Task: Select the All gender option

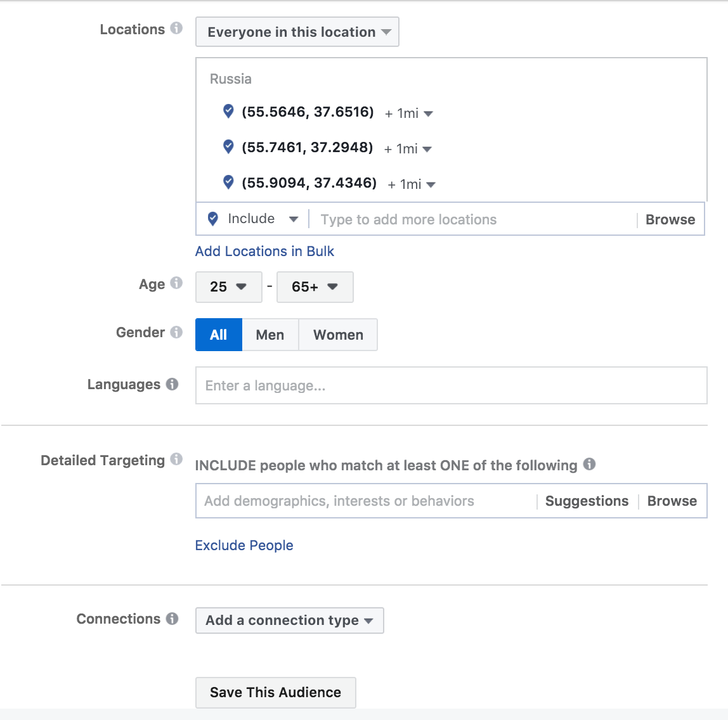Action: coord(218,335)
